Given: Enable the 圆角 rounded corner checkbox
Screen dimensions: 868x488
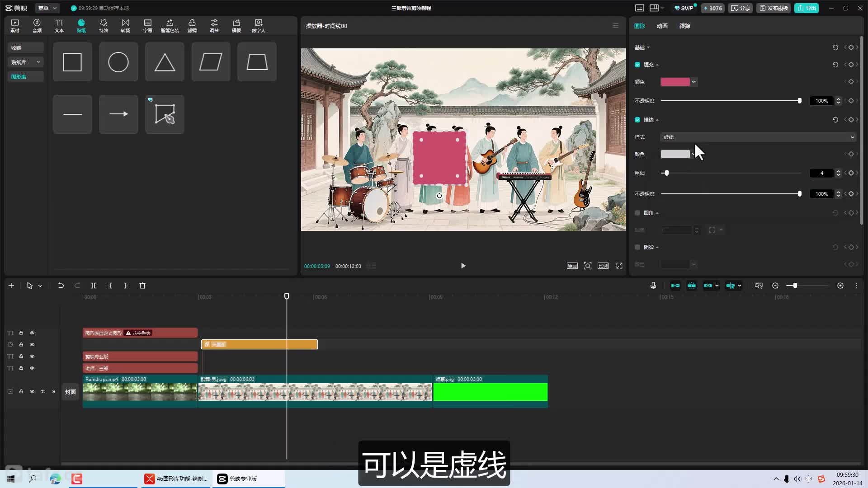Looking at the screenshot, I should pyautogui.click(x=637, y=213).
